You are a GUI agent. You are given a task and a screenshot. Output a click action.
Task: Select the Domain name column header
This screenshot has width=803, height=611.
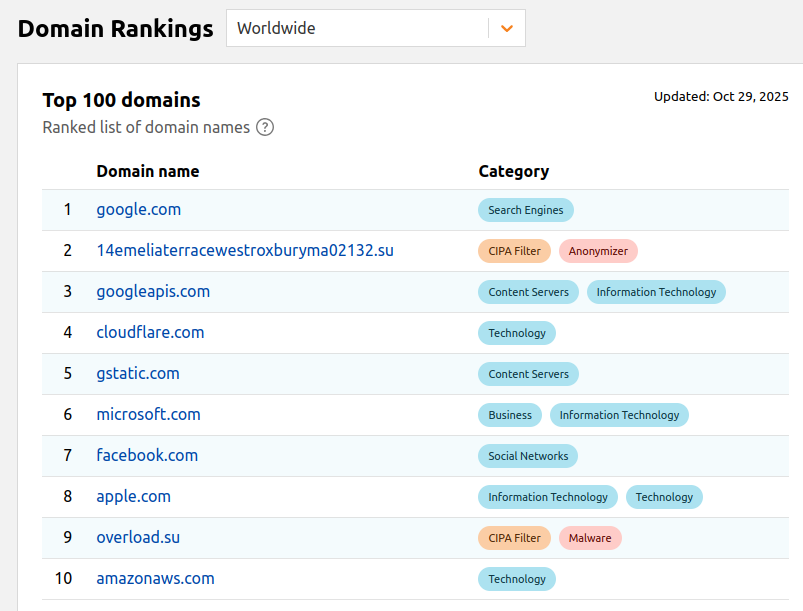(x=147, y=171)
